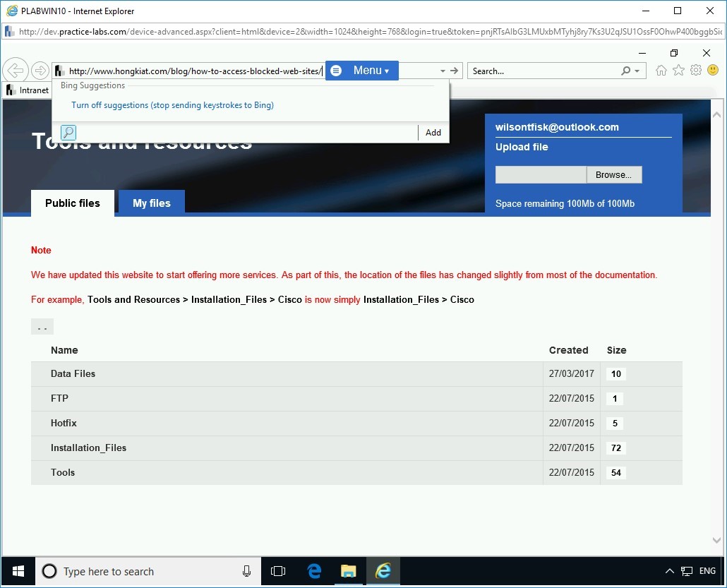This screenshot has height=588, width=727.
Task: Click the magnifier icon in the provider panel
Action: pos(68,132)
